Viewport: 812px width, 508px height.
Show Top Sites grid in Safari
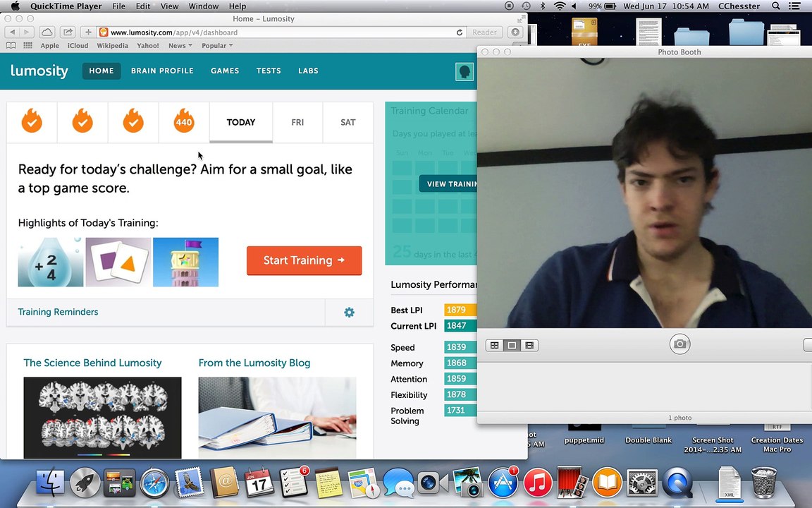tap(28, 46)
